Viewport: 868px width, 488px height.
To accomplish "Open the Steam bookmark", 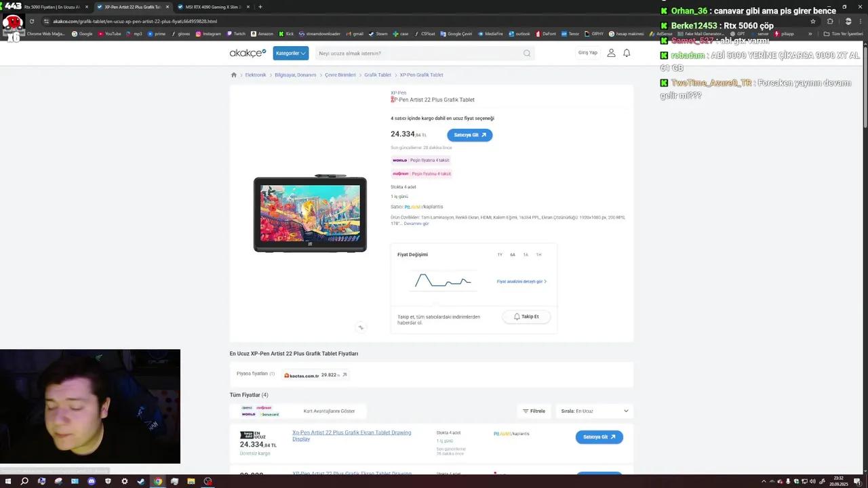I will pyautogui.click(x=378, y=33).
